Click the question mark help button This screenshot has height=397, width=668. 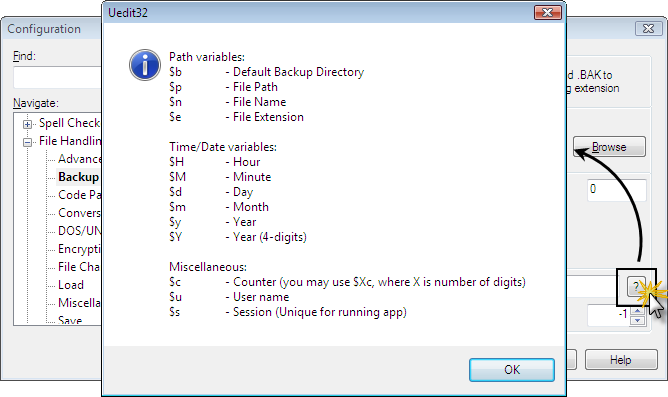(x=636, y=287)
